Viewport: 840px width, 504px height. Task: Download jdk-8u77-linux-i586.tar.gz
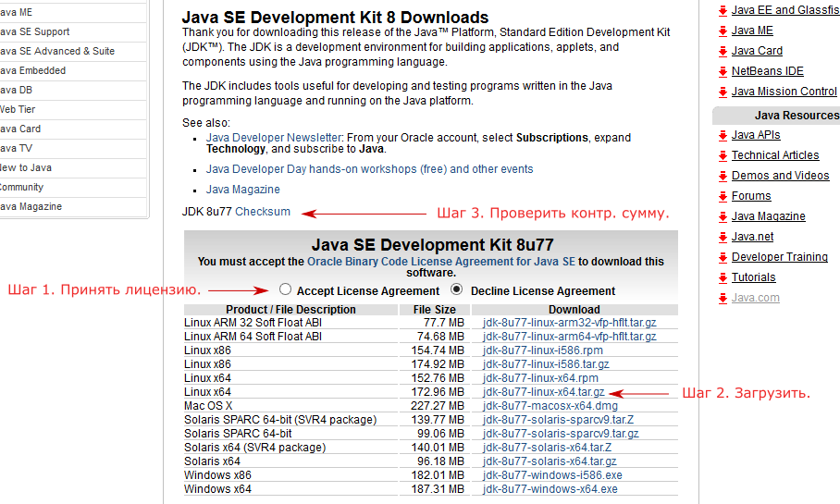tap(546, 364)
